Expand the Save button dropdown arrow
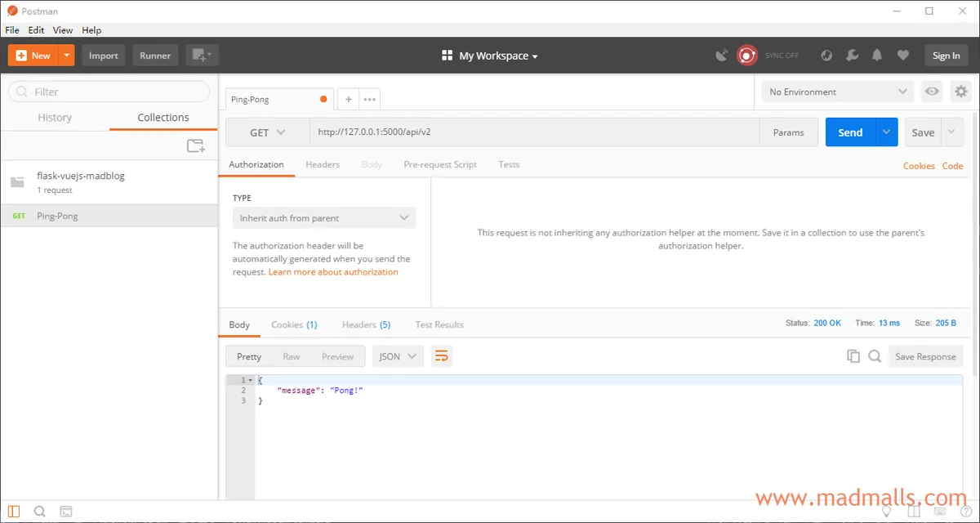Viewport: 980px width, 523px height. [952, 132]
